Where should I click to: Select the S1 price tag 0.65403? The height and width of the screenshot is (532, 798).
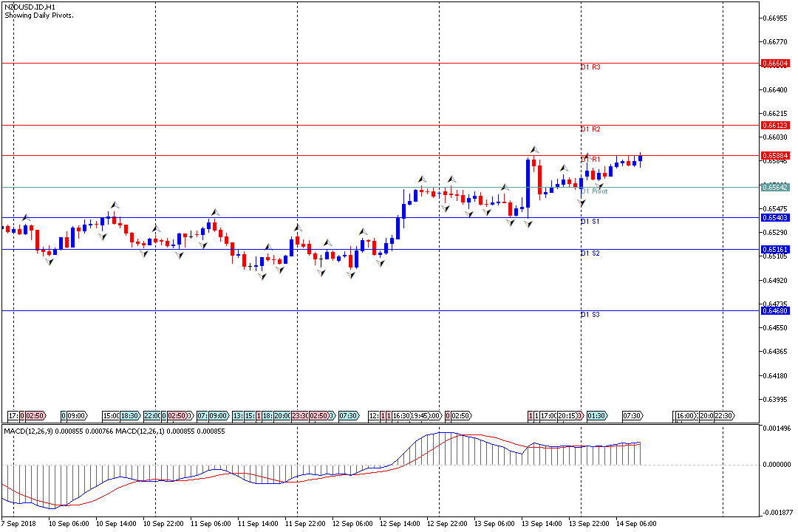coord(775,218)
